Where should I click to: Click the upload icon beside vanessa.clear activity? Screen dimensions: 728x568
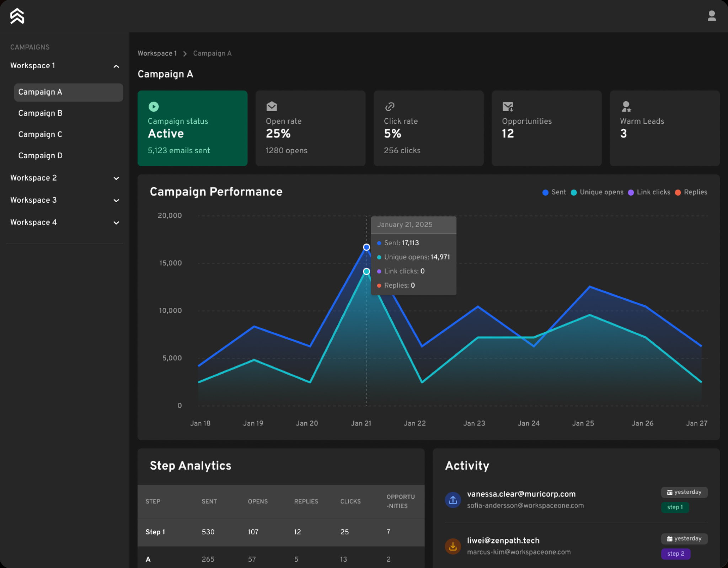point(453,499)
